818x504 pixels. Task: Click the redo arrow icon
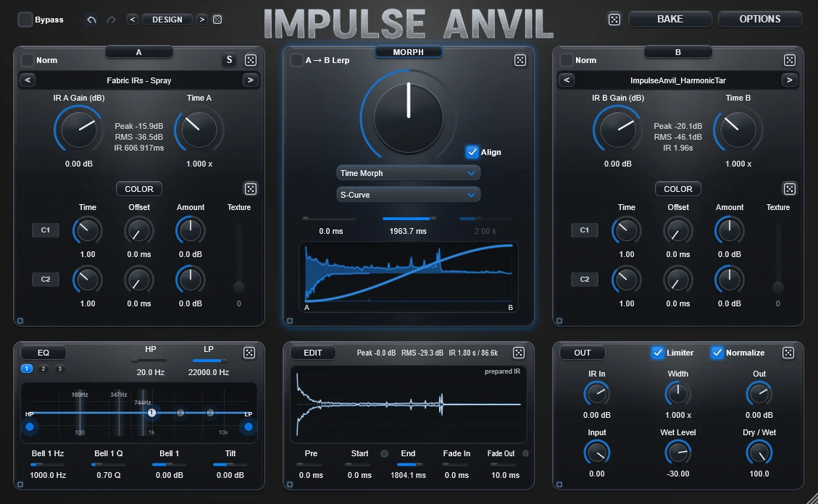pos(111,20)
